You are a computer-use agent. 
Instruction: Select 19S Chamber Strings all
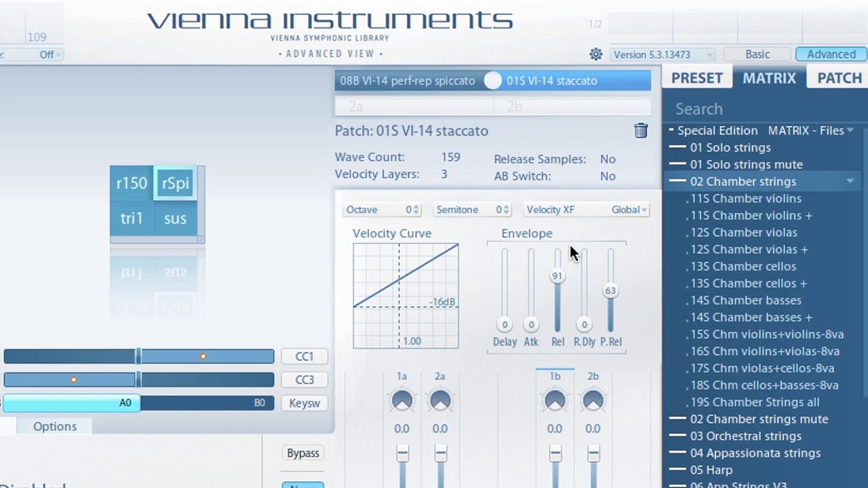click(x=755, y=402)
